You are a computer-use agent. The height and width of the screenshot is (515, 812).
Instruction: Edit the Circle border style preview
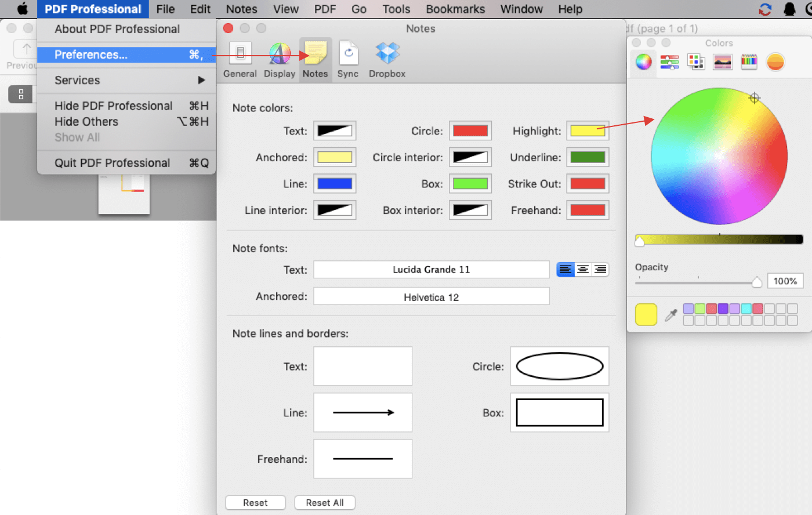pyautogui.click(x=560, y=366)
